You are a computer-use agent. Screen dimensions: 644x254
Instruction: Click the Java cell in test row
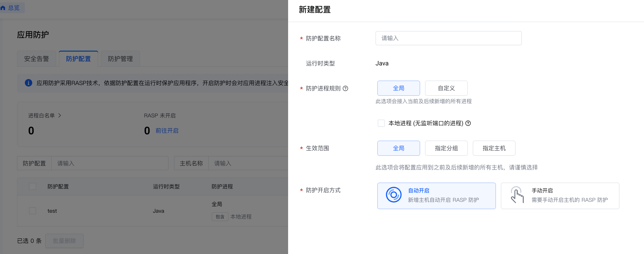click(x=159, y=211)
